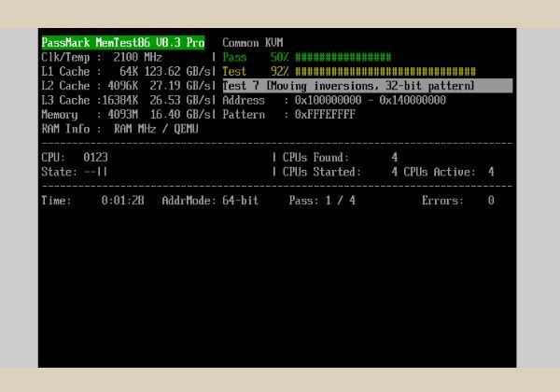Click the Pattern value 0xFFFEFFFF

coord(325,115)
